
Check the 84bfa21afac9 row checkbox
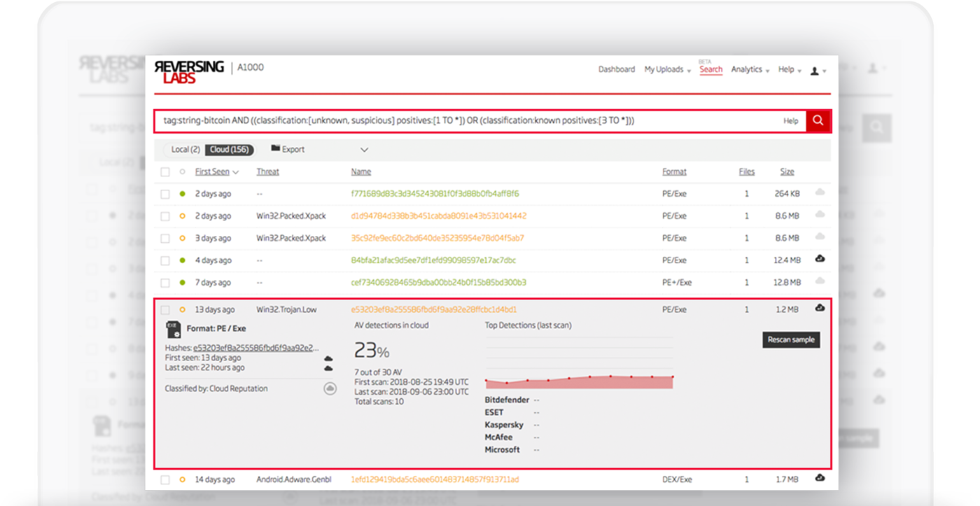pyautogui.click(x=165, y=261)
